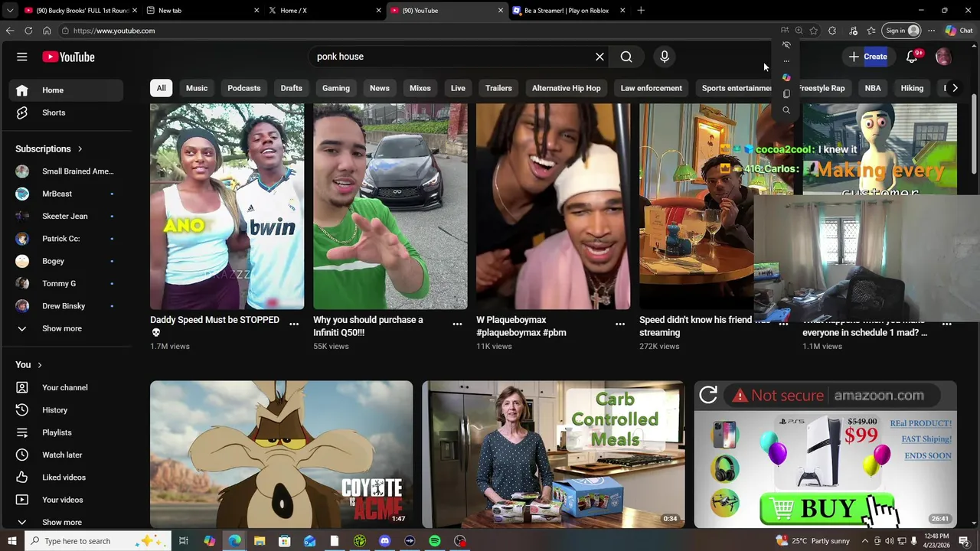Open a new browser tab
The height and width of the screenshot is (551, 980).
(641, 11)
